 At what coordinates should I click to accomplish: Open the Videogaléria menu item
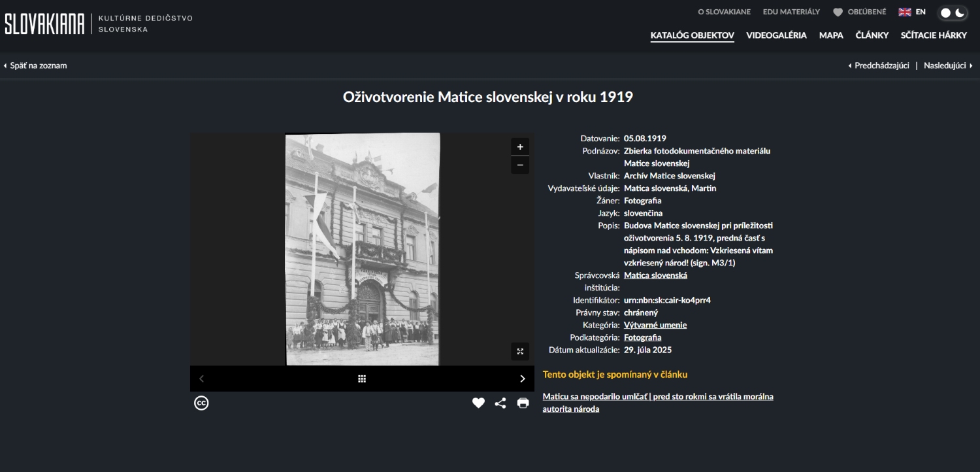(x=776, y=35)
